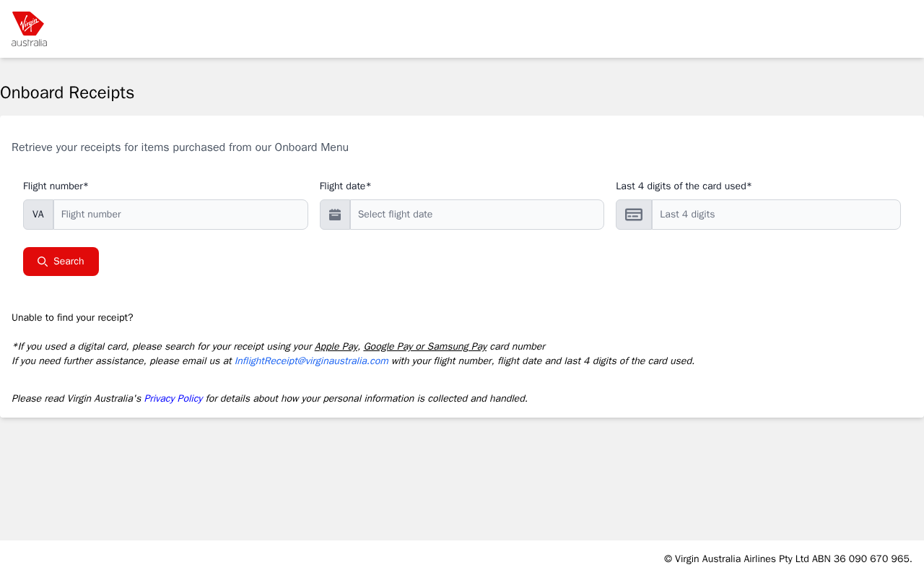The width and height of the screenshot is (924, 578).
Task: Open the Privacy Policy link
Action: pos(173,399)
